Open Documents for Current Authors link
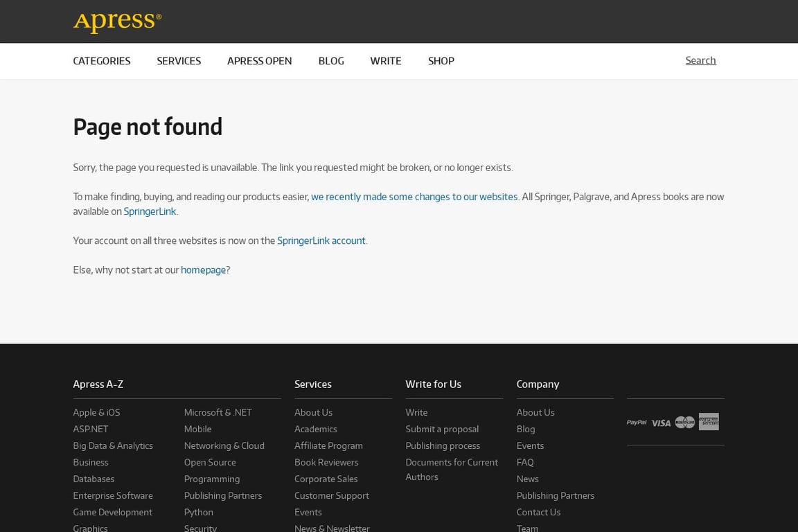The image size is (798, 532). pos(452,470)
